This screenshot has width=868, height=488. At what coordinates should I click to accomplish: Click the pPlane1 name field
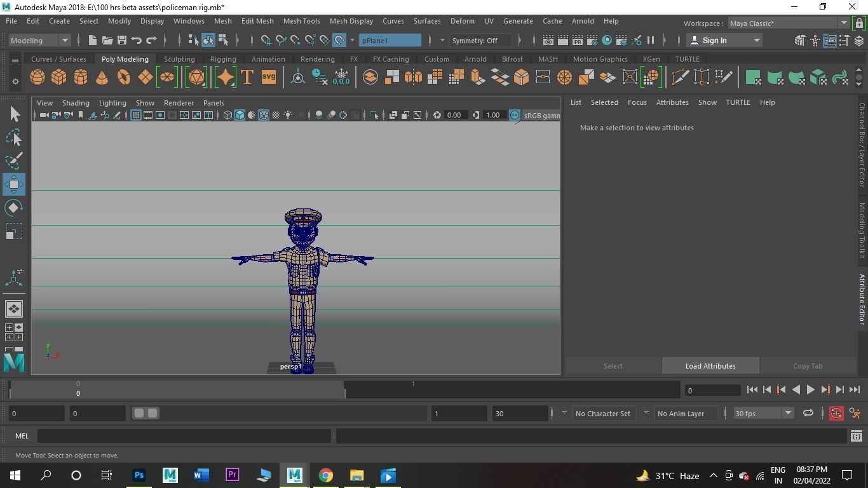(390, 40)
